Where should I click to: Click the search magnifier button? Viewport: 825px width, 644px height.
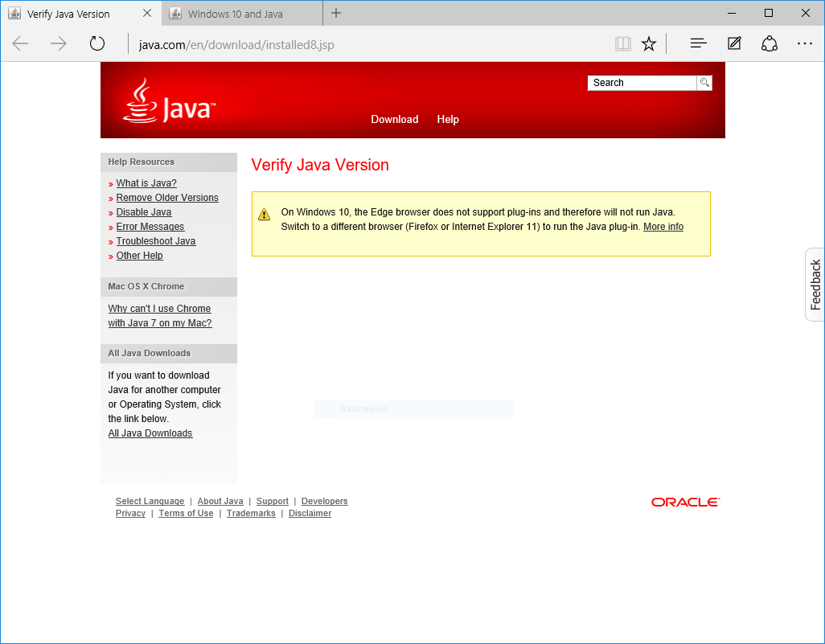[x=704, y=83]
